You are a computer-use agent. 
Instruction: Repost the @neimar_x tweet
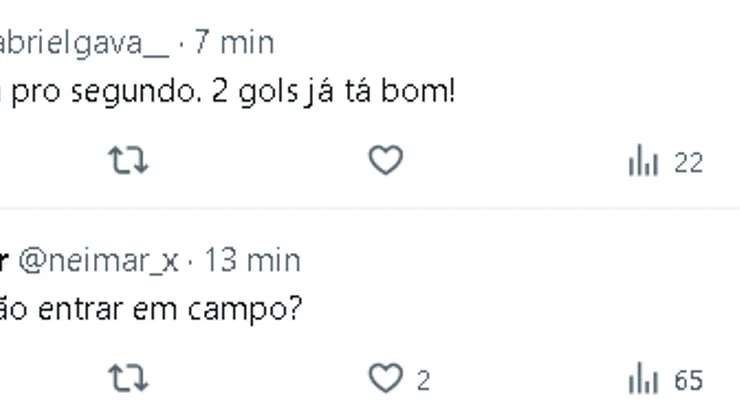[x=128, y=380]
